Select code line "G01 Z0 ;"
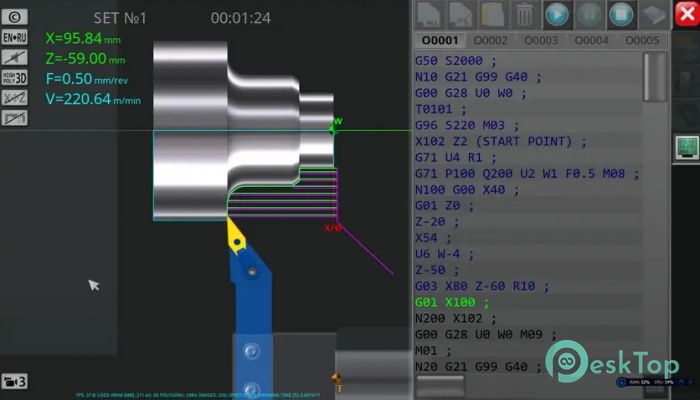700x400 pixels. pos(444,206)
